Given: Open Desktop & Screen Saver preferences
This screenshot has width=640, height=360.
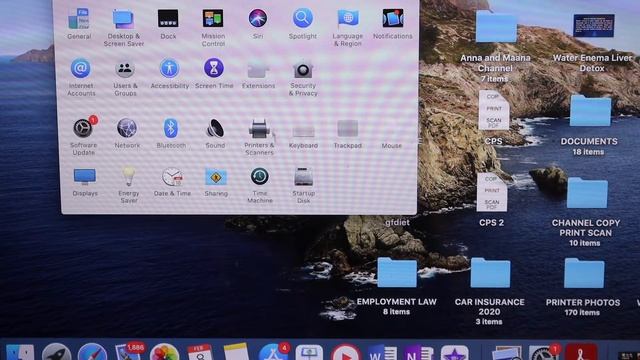Looking at the screenshot, I should click(x=123, y=19).
